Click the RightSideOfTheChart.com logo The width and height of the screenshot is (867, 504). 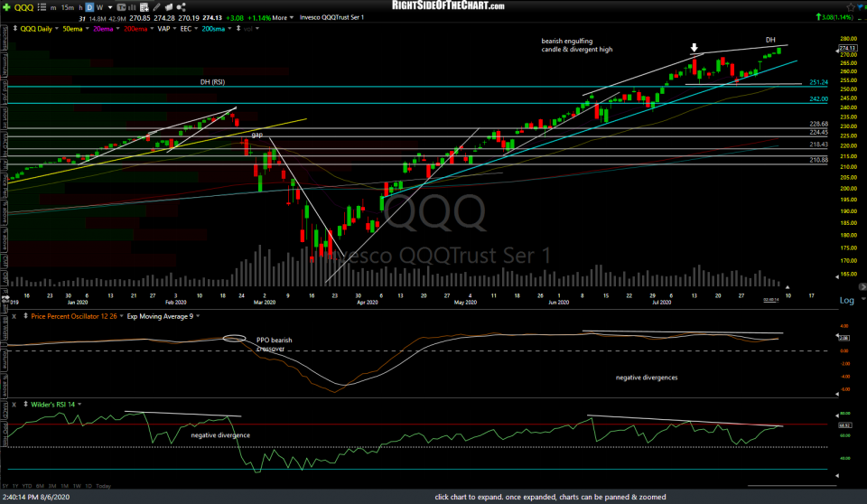coord(448,5)
